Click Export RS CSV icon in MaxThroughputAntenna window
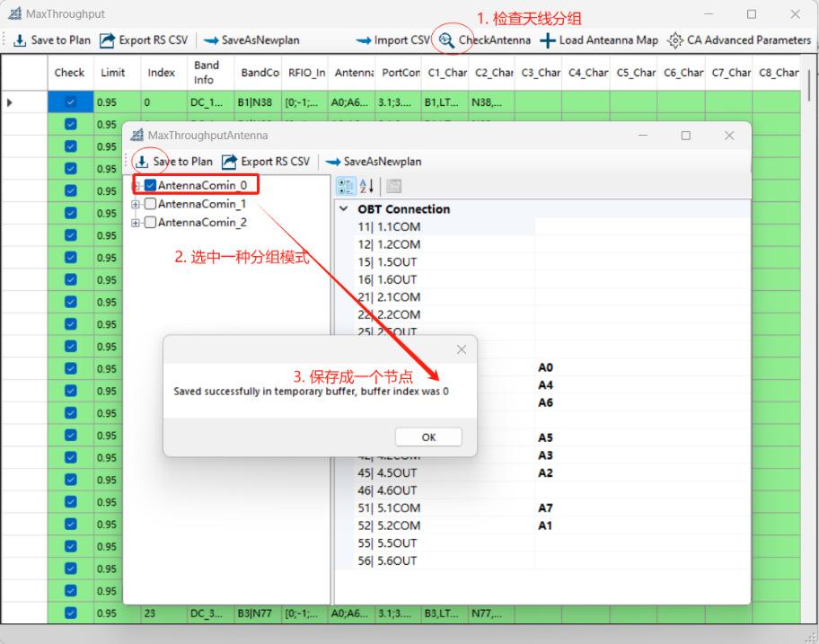The height and width of the screenshot is (644, 819). pos(229,162)
